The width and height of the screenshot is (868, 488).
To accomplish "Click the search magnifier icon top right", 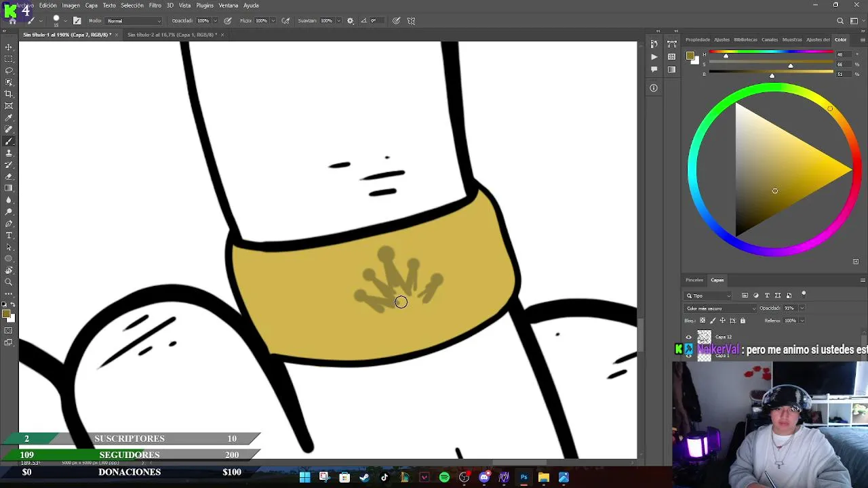I will coord(840,20).
